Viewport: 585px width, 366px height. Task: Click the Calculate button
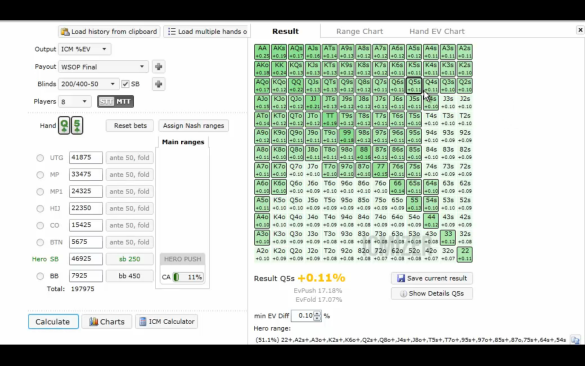click(x=53, y=322)
